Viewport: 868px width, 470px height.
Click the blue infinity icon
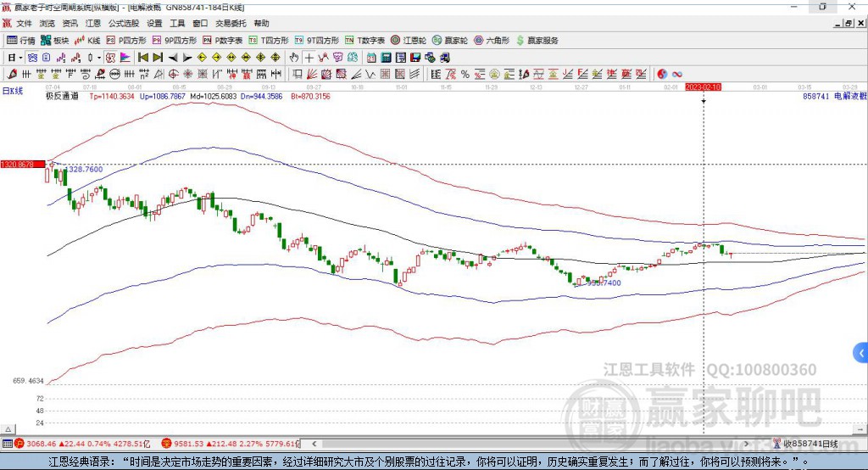(677, 75)
